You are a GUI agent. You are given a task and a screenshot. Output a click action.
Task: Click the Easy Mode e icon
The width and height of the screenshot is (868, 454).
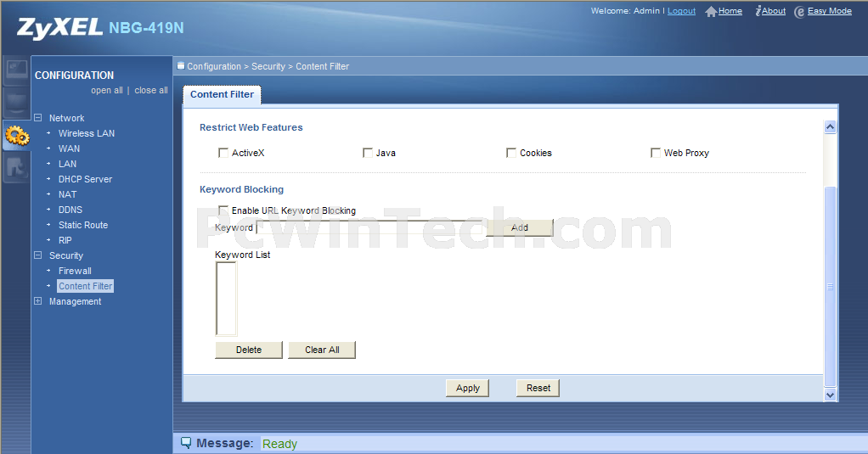799,12
